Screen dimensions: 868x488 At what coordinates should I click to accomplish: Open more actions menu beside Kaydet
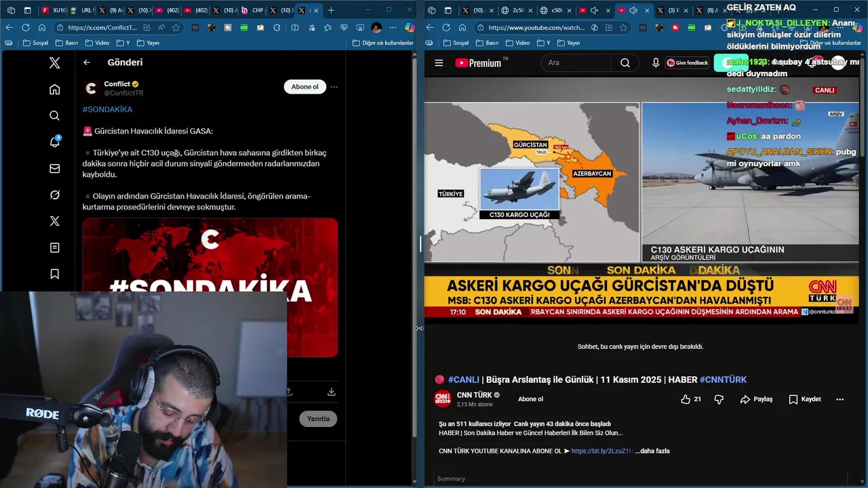coord(840,399)
